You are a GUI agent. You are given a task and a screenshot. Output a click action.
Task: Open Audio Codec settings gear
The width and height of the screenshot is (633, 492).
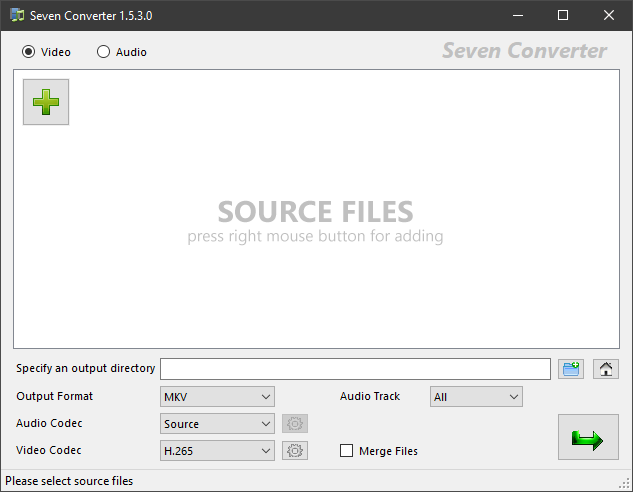tap(295, 424)
